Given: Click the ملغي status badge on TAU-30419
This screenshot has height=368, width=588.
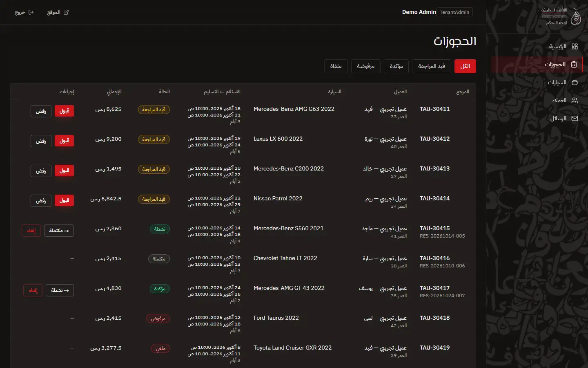Looking at the screenshot, I should (160, 348).
